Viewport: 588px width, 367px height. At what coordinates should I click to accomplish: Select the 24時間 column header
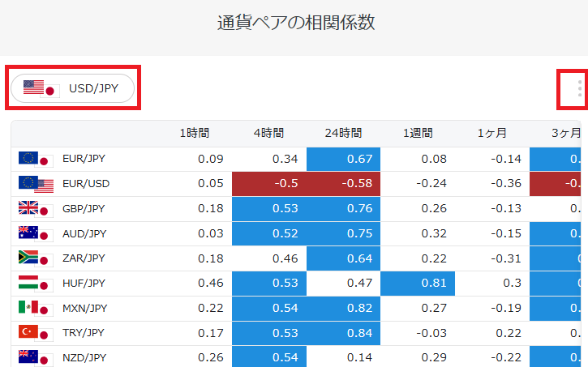coord(343,133)
